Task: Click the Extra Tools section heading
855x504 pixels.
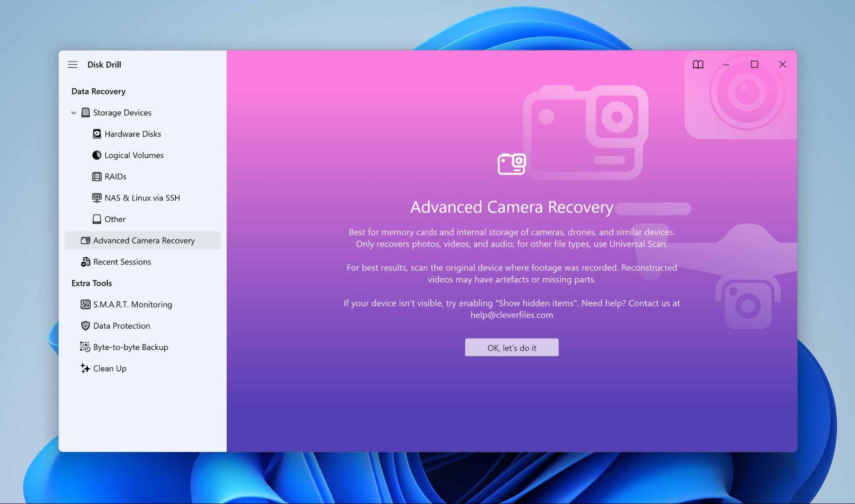Action: [92, 283]
